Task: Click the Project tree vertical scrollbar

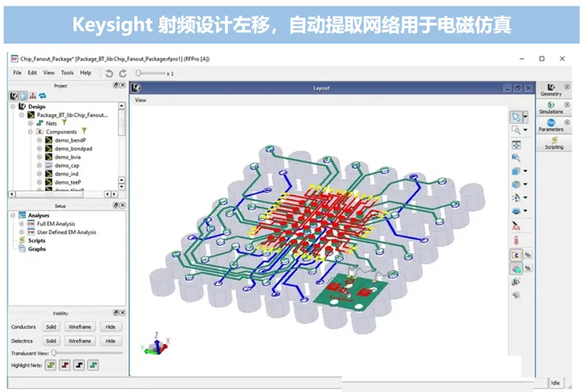Action: coord(121,124)
